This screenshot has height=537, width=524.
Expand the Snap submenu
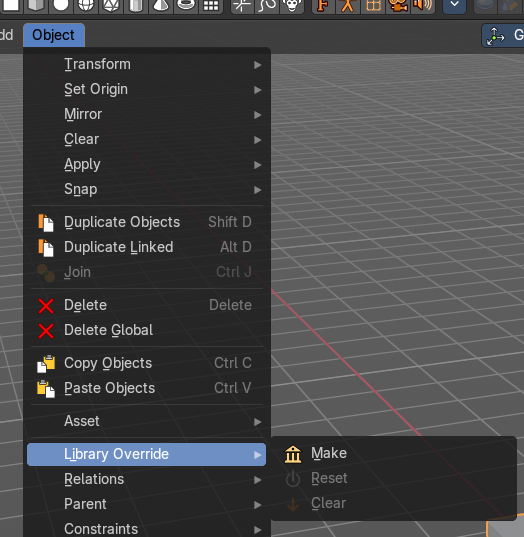tap(147, 189)
